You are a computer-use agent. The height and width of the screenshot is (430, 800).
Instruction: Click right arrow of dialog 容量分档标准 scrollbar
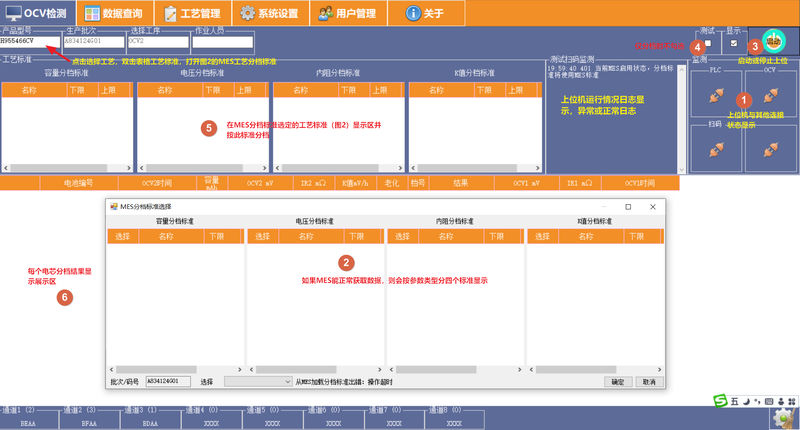point(240,370)
